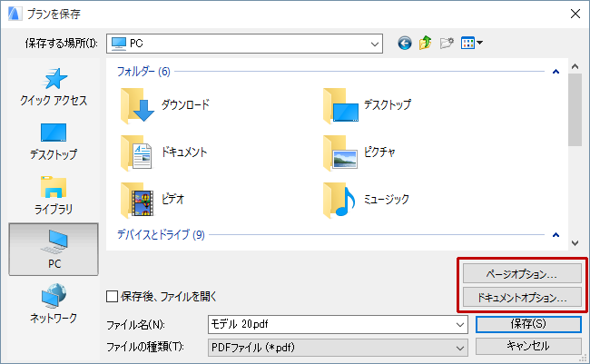Click the 'ピクチャ' folder label
This screenshot has width=590, height=364.
coord(379,152)
